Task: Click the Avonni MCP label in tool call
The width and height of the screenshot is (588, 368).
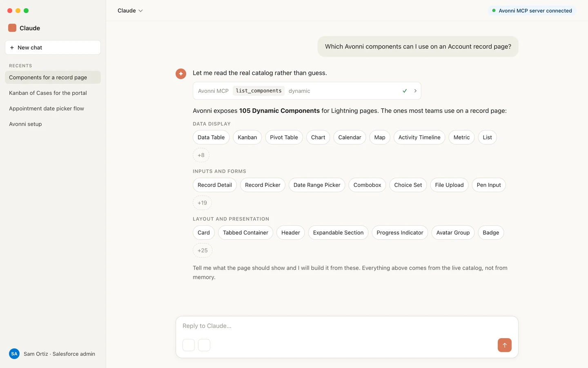Action: (213, 91)
